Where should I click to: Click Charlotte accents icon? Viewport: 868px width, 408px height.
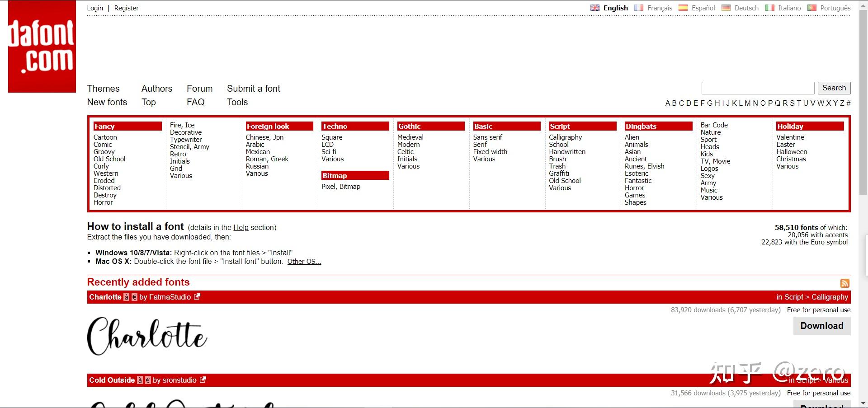pos(127,297)
